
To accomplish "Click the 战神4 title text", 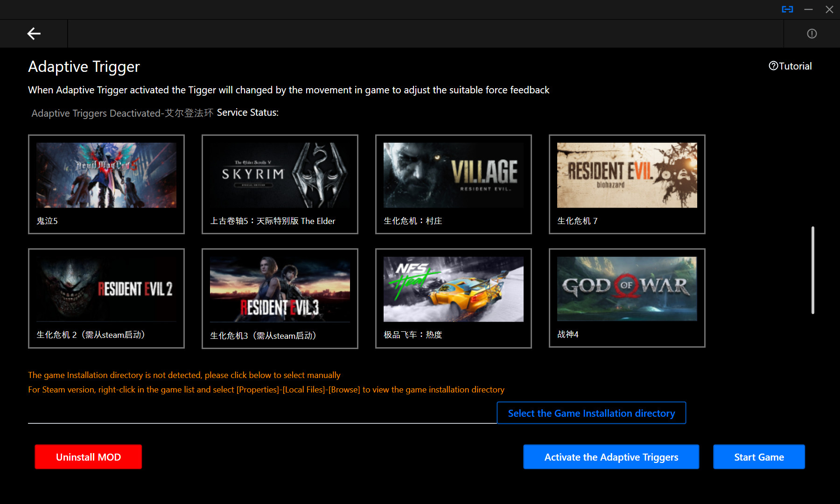I will pyautogui.click(x=568, y=334).
